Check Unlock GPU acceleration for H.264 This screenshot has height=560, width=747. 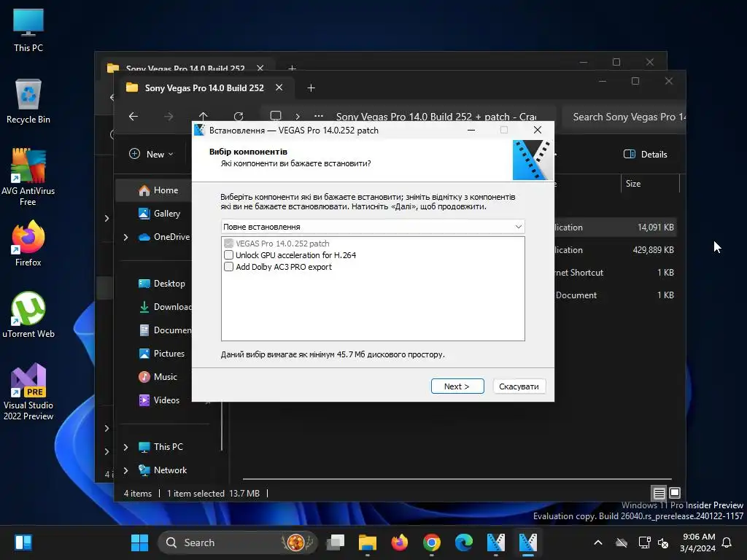tap(228, 255)
